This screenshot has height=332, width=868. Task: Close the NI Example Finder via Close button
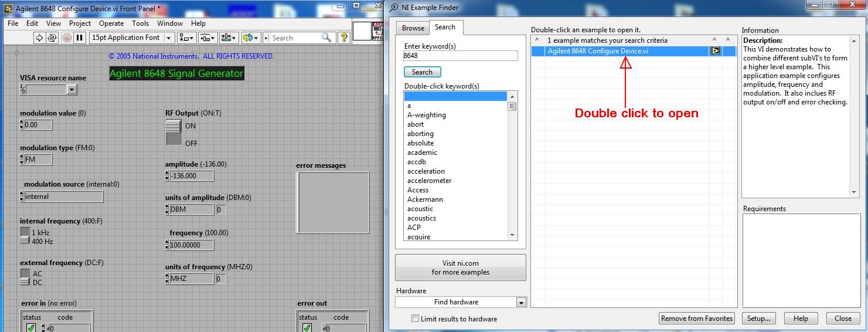click(843, 319)
